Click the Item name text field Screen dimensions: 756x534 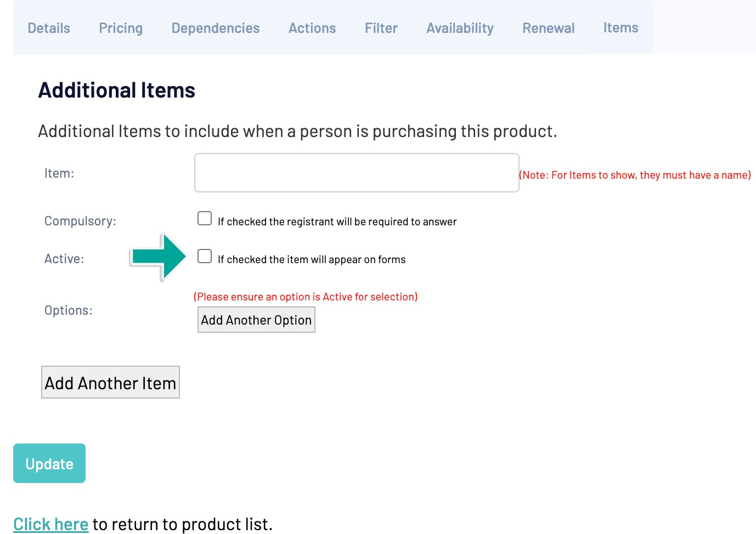(x=357, y=173)
